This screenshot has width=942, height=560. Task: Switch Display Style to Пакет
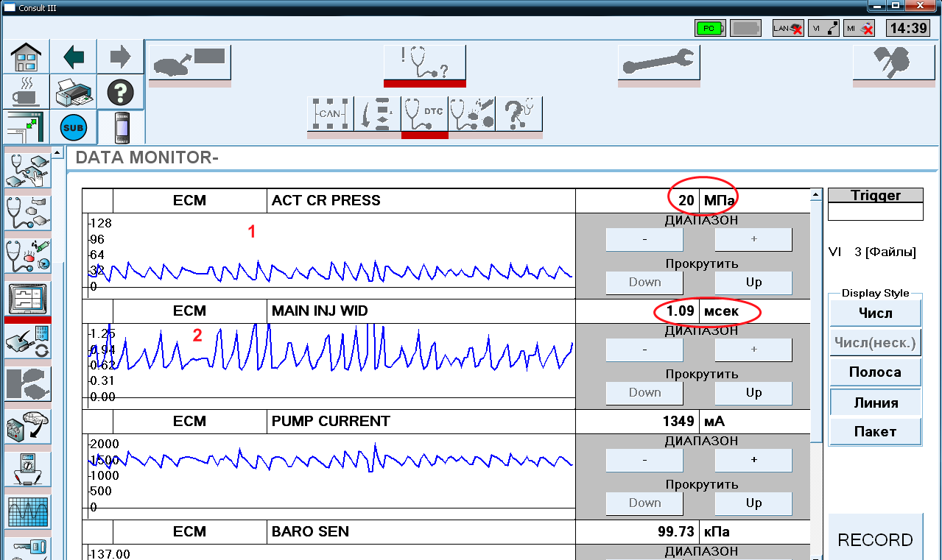[x=876, y=431]
